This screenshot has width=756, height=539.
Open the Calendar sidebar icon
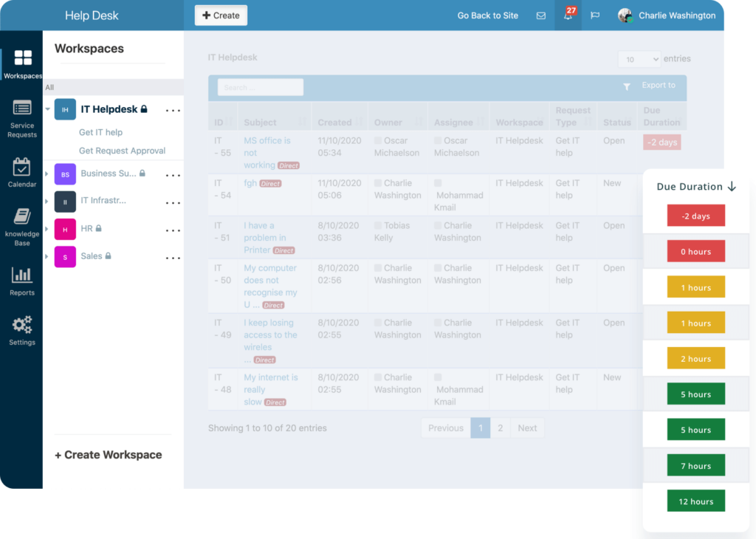point(21,167)
